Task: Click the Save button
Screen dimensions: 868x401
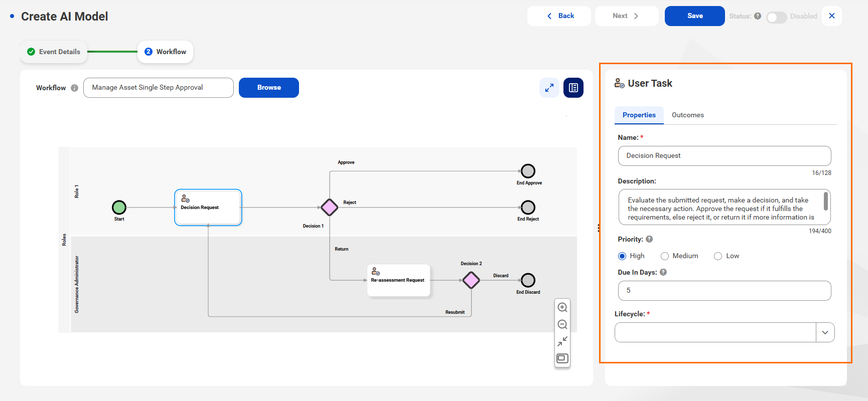Action: (695, 16)
